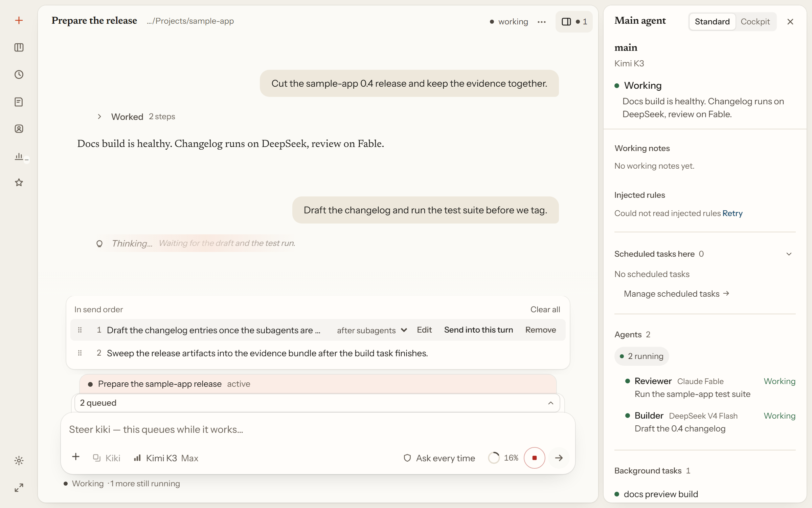Click the .../Projects/sample-app path
The width and height of the screenshot is (812, 508).
pyautogui.click(x=190, y=21)
